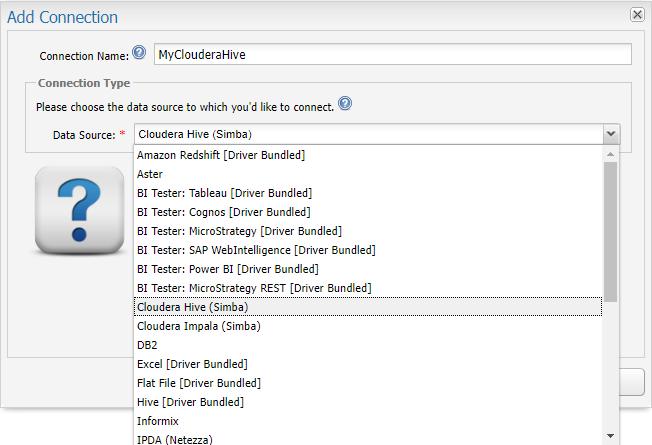Choose Cloudera Impala (Simba)
Screen dimensions: 652x445
(368, 326)
